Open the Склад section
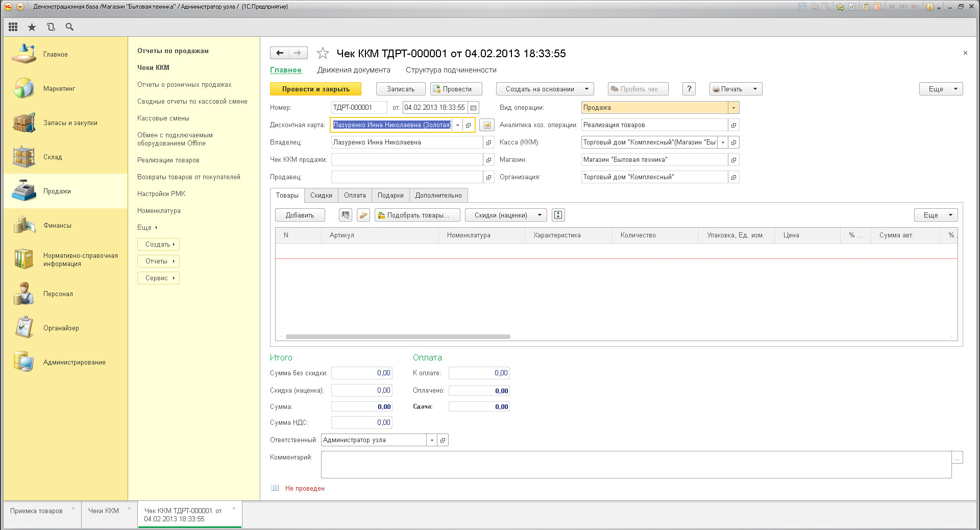The width and height of the screenshot is (980, 530). (x=65, y=157)
